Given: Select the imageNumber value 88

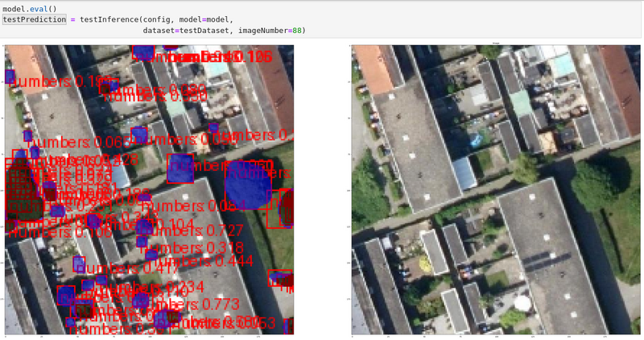Looking at the screenshot, I should point(299,30).
